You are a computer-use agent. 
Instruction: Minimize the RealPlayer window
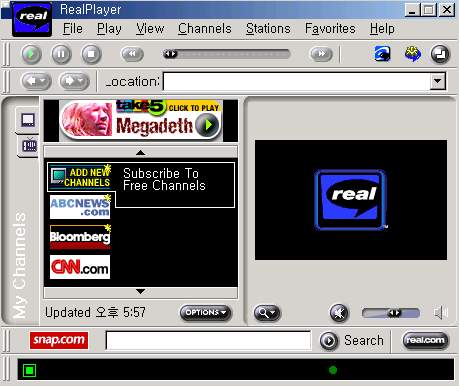point(412,10)
